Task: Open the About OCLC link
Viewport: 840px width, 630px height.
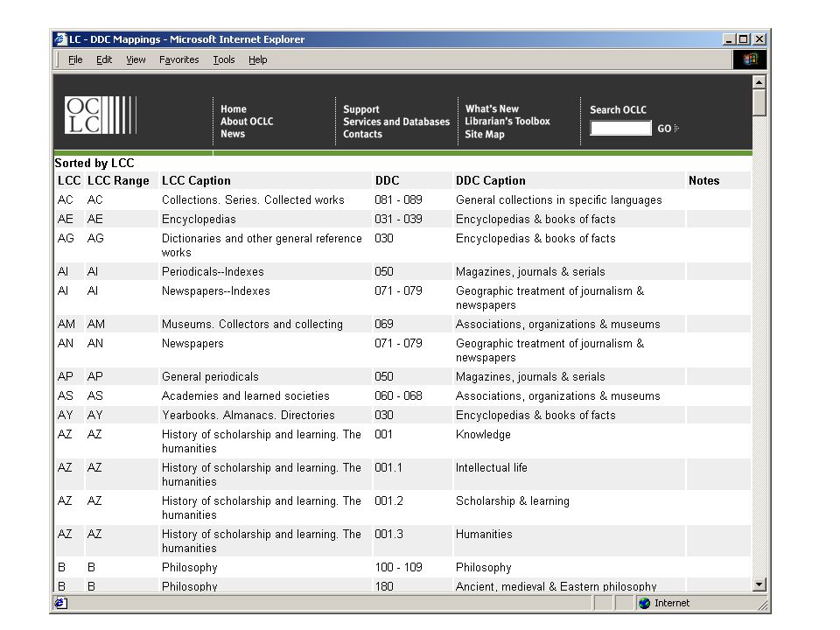Action: click(x=247, y=121)
